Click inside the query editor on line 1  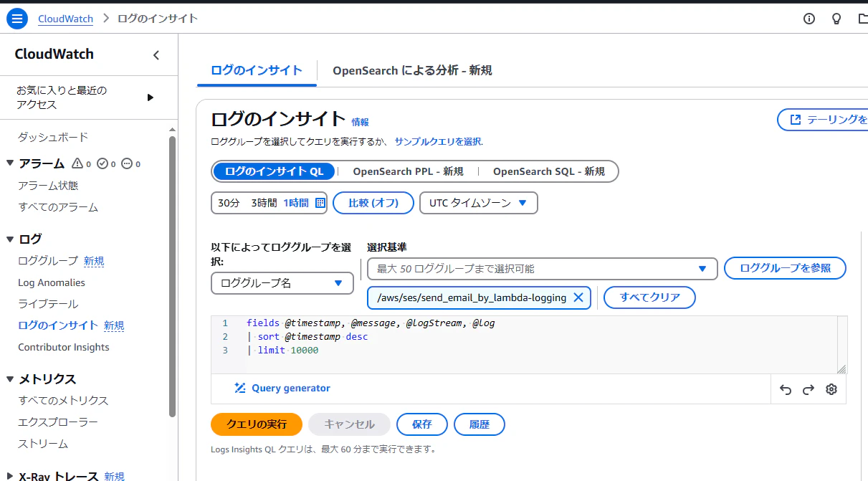click(x=371, y=323)
